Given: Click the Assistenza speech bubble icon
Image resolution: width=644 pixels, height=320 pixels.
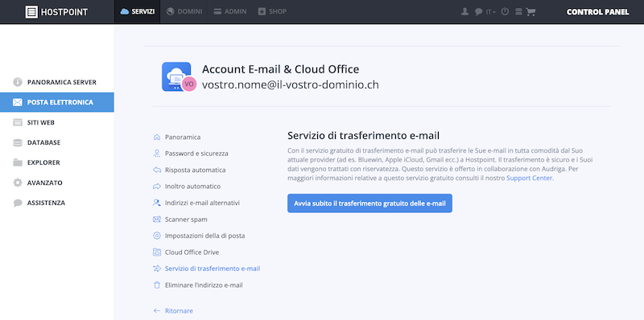Looking at the screenshot, I should pyautogui.click(x=18, y=203).
